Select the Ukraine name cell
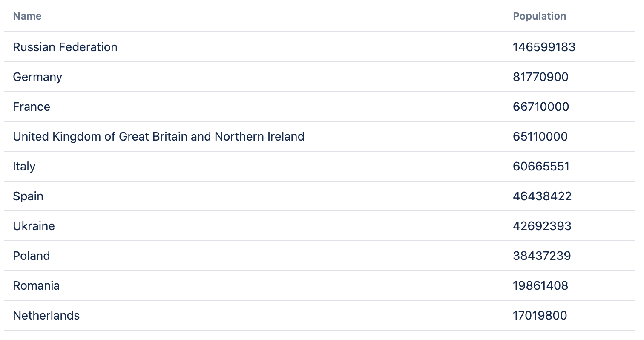This screenshot has width=644, height=340. pyautogui.click(x=34, y=226)
